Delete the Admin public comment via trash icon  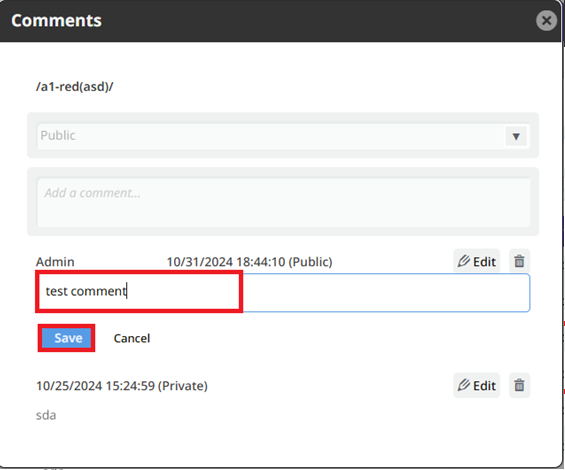point(519,261)
